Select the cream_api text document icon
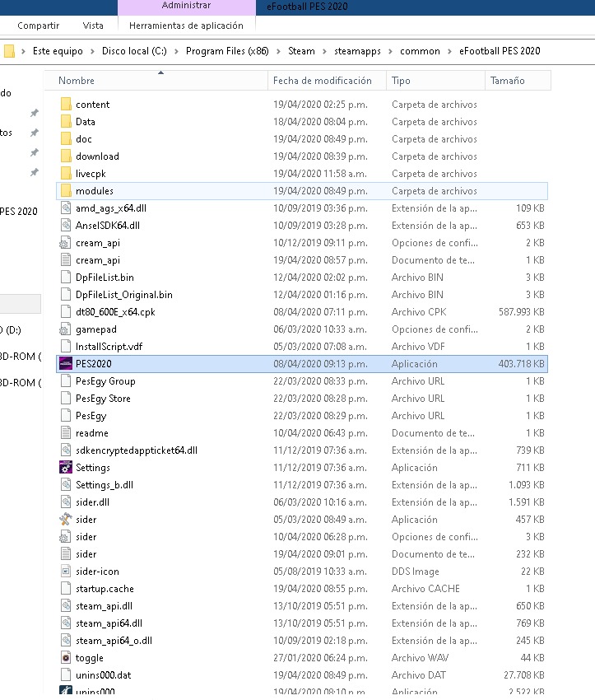Screen dimensions: 595x700 point(66,259)
